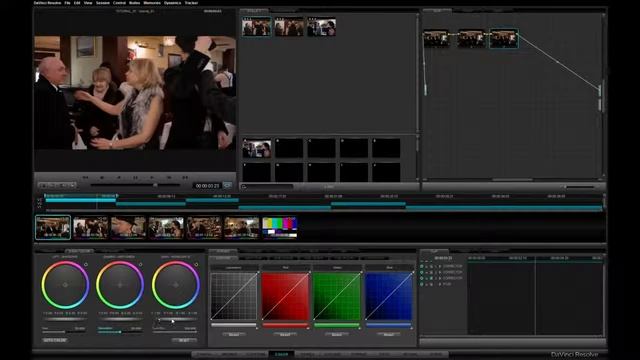Open the Dynamics menu
Viewport: 640px width, 360px height.
172,3
